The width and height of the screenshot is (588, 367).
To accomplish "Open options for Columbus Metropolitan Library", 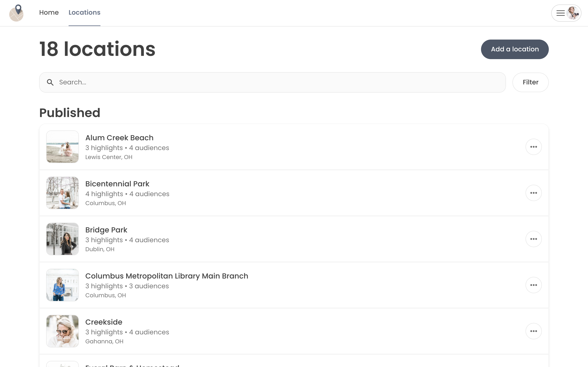I will (533, 285).
